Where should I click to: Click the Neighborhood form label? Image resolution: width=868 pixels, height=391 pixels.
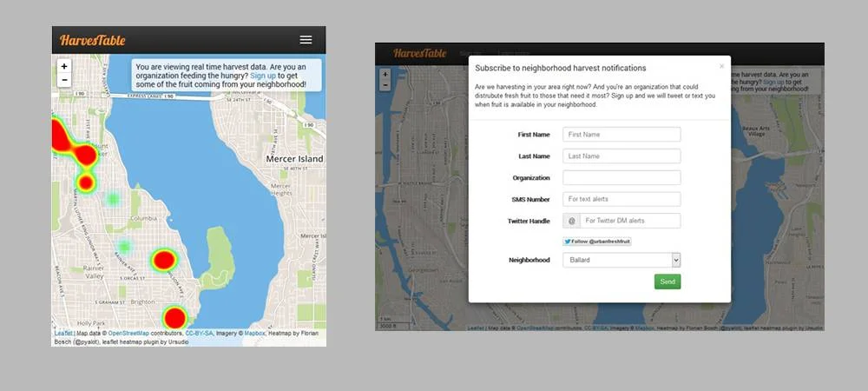529,260
